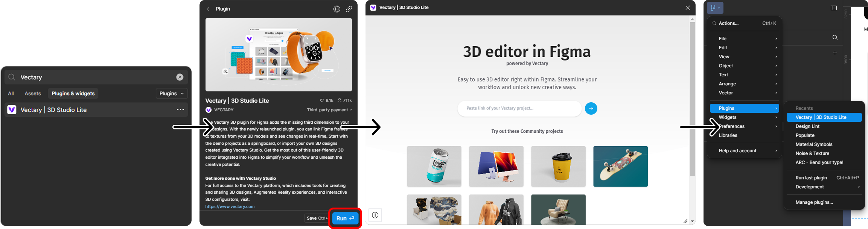Expand the Third-party payment dropdown
The image size is (868, 229).
[x=329, y=110]
